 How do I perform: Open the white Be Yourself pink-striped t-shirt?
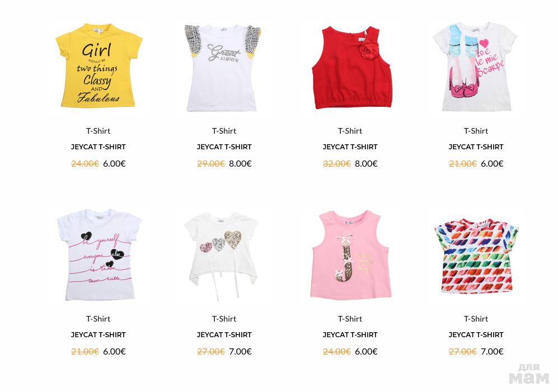(99, 254)
